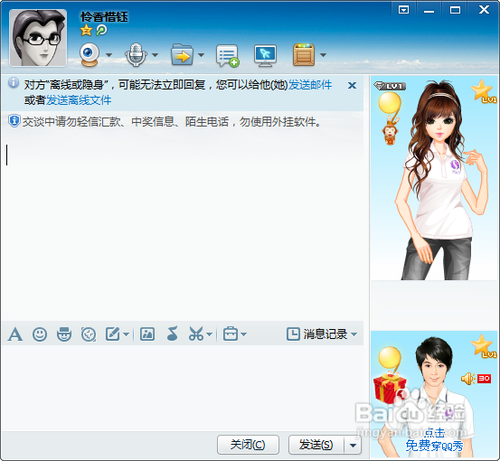500x461 pixels.
Task: Open the 发送邮件 link
Action: (x=310, y=85)
